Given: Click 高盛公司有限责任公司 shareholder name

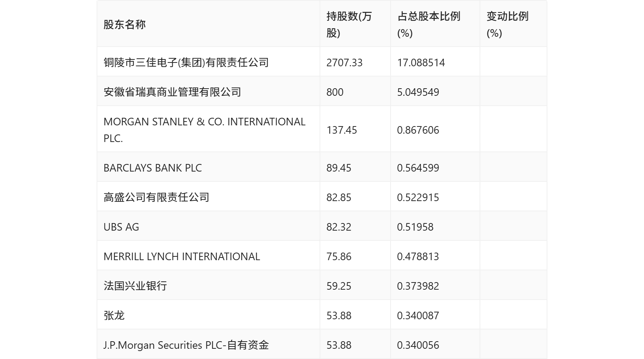Looking at the screenshot, I should point(156,197).
